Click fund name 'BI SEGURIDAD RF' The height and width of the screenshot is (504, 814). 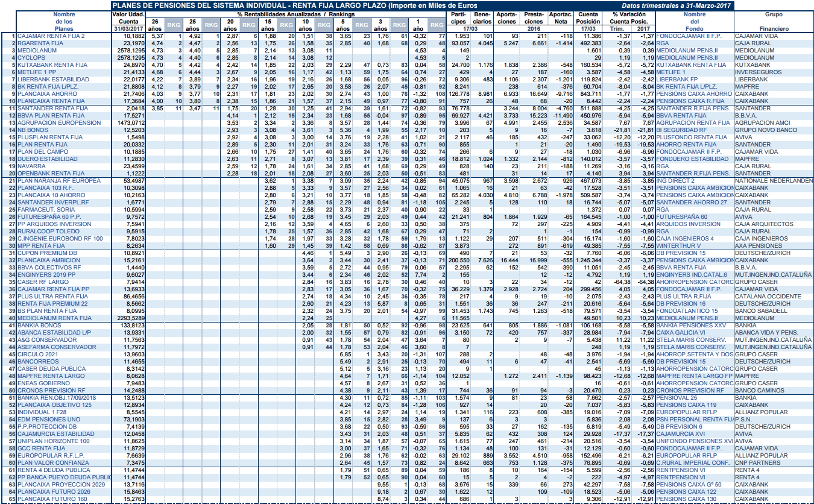pyautogui.click(x=681, y=130)
